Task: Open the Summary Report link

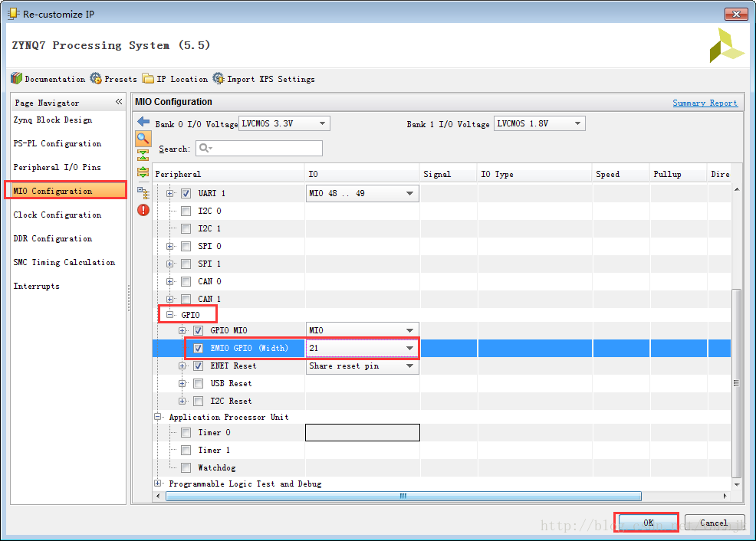Action: (705, 103)
